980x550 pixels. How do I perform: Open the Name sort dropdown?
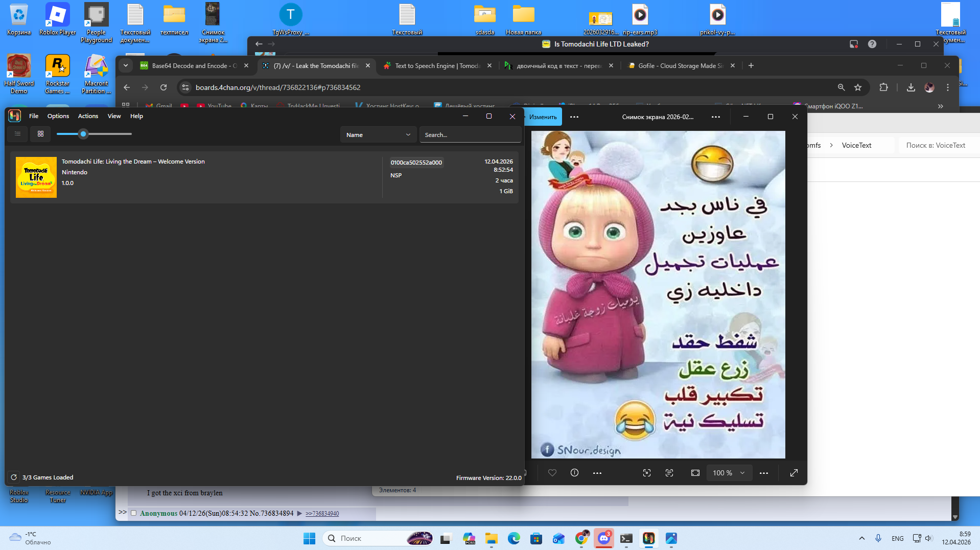(x=378, y=135)
